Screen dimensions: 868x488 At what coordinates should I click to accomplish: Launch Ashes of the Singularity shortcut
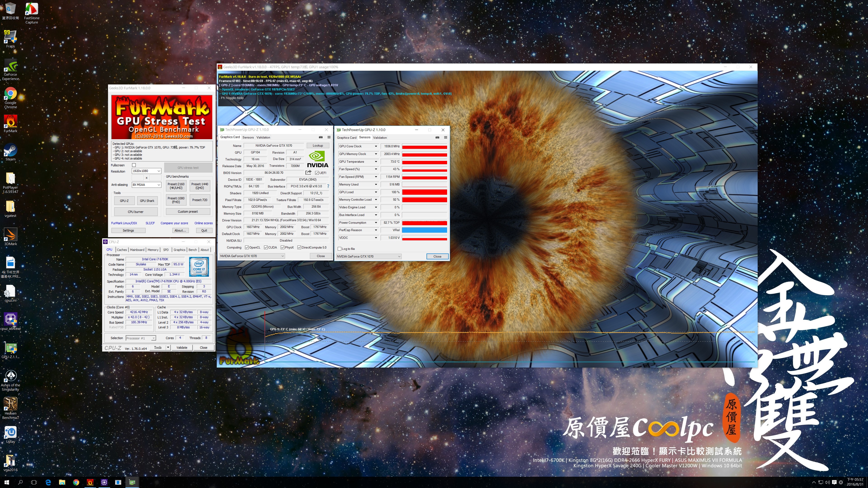tap(10, 380)
